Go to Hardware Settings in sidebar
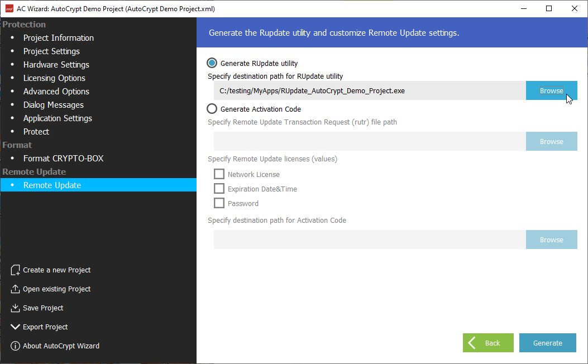This screenshot has height=364, width=588. 56,65
